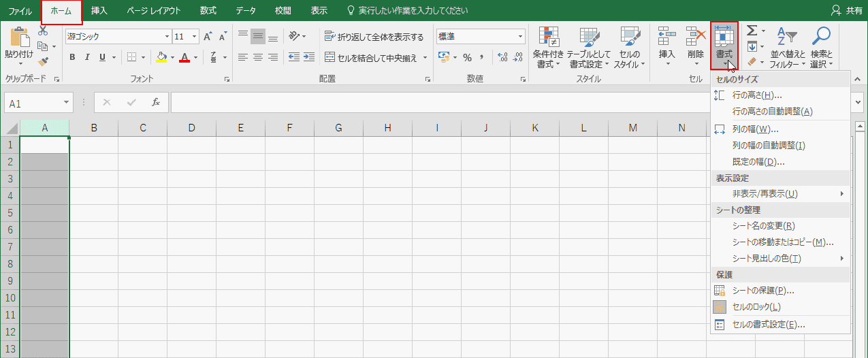Click the Clear eraser icon
This screenshot has height=358, width=868.
[x=752, y=62]
